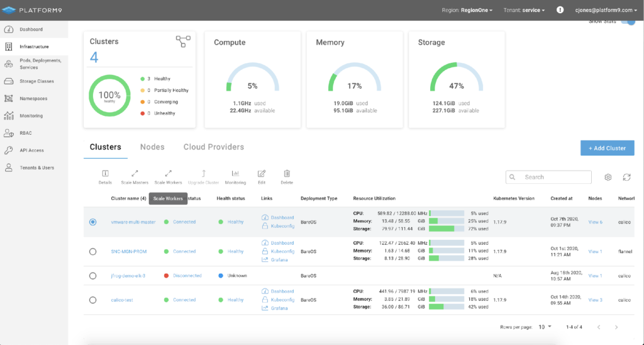Click the Add Cluster button

pyautogui.click(x=607, y=148)
